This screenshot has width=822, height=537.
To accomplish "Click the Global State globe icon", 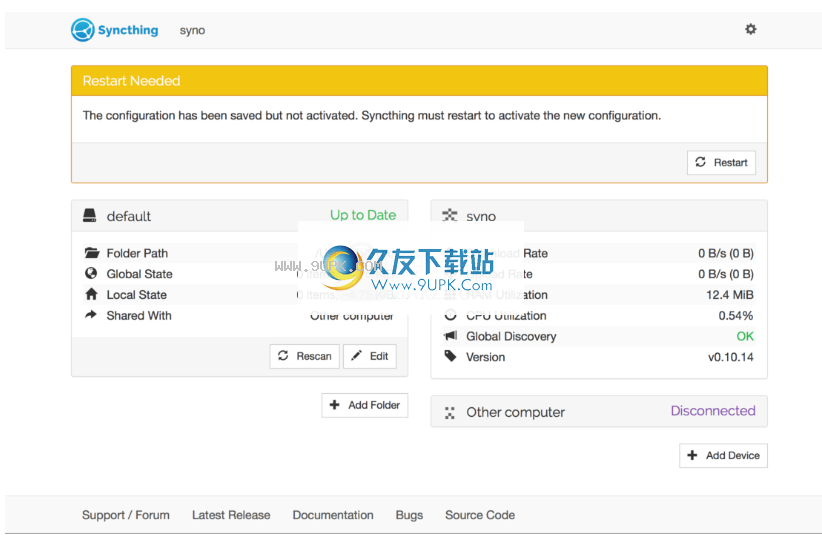I will pos(91,273).
